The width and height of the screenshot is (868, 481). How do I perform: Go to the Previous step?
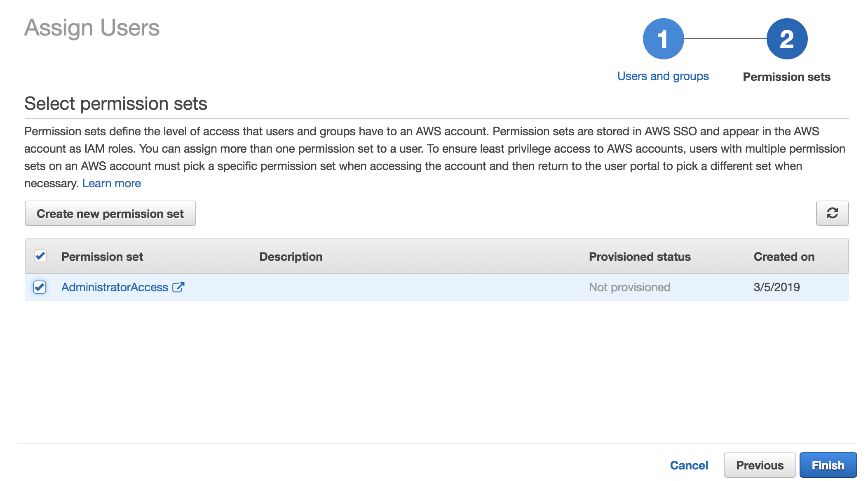pyautogui.click(x=760, y=465)
